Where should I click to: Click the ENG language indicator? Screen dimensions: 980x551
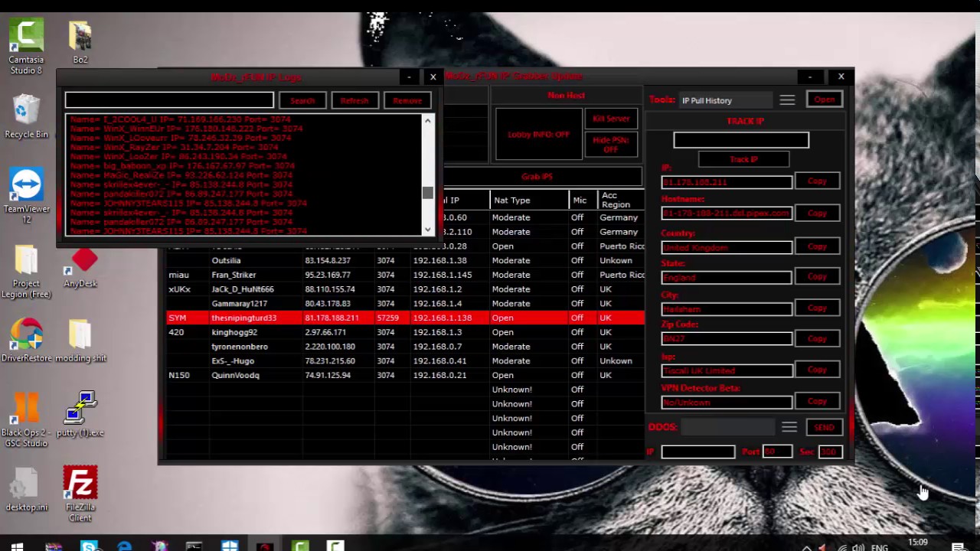point(879,547)
